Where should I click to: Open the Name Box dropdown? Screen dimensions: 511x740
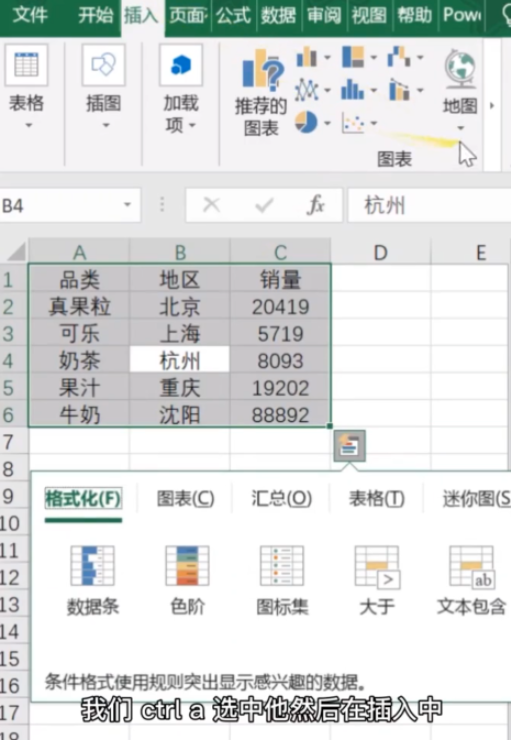coord(127,205)
